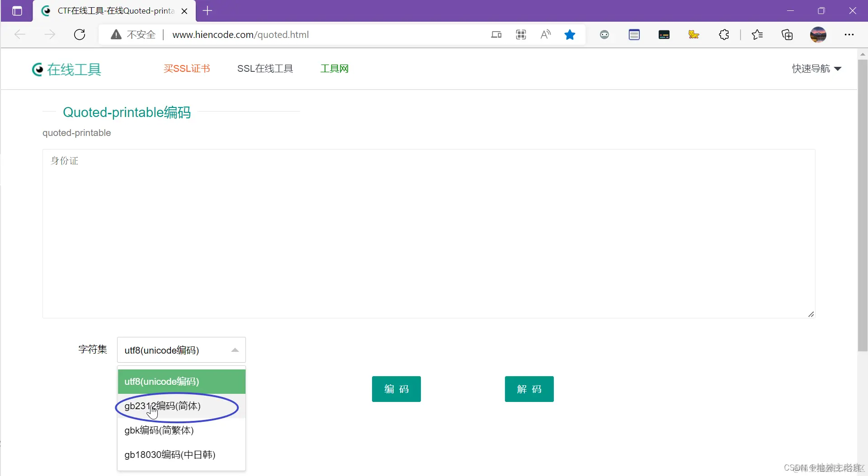
Task: Open the user profile avatar
Action: [818, 35]
